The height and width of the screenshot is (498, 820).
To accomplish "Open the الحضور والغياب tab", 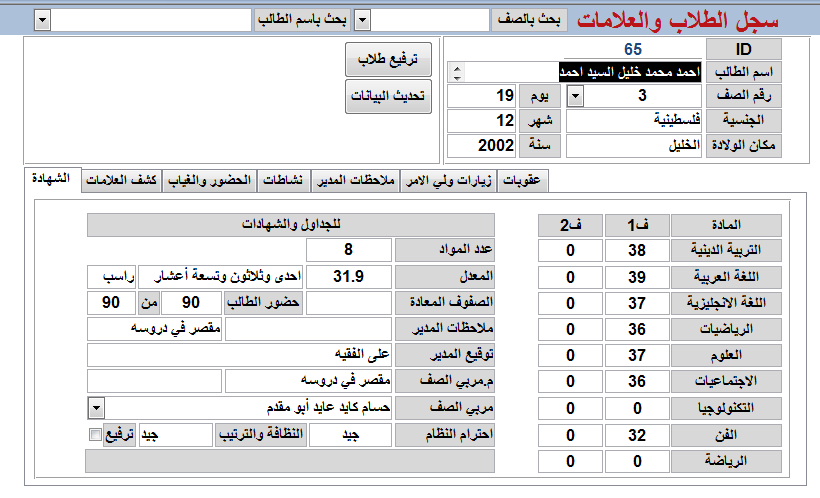I will point(209,180).
